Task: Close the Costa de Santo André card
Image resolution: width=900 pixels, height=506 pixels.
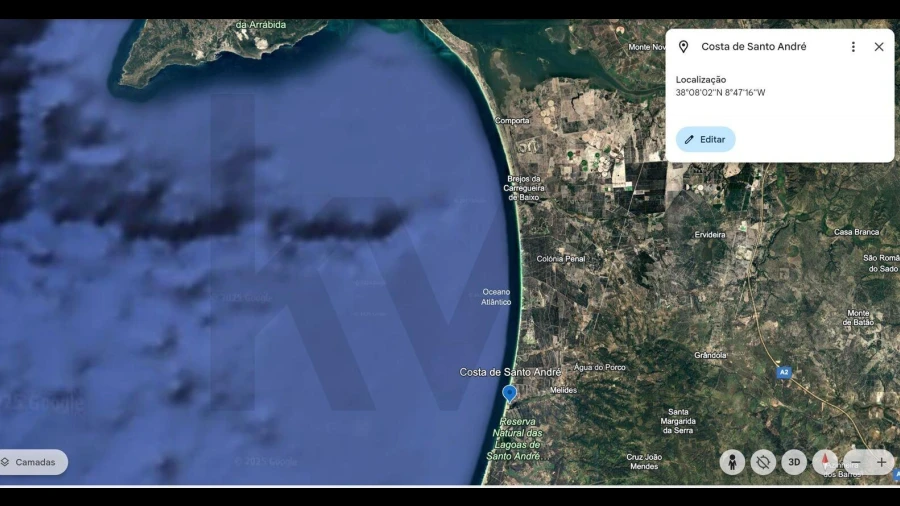Action: 879,47
